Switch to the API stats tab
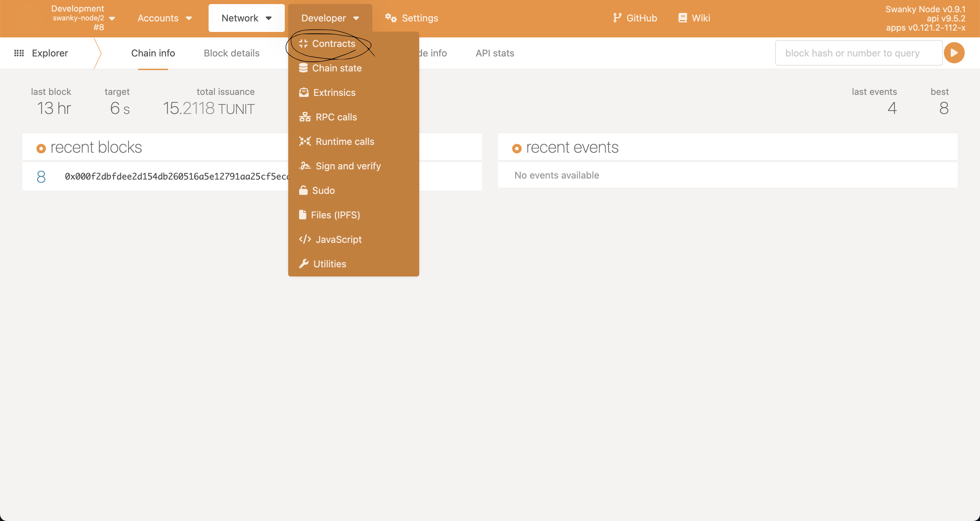The width and height of the screenshot is (980, 521). pos(495,53)
